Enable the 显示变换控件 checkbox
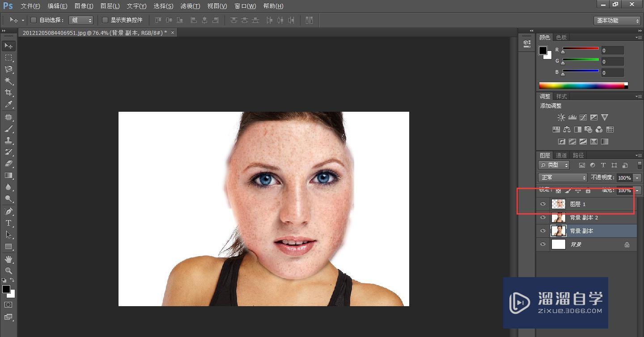The image size is (644, 337). (x=105, y=20)
